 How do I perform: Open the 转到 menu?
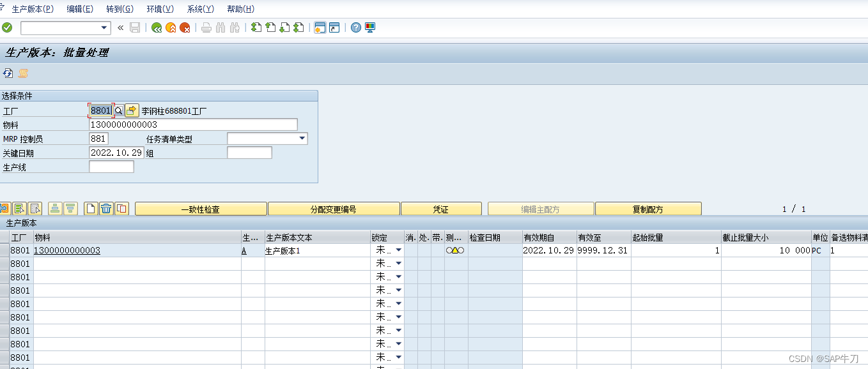[120, 9]
